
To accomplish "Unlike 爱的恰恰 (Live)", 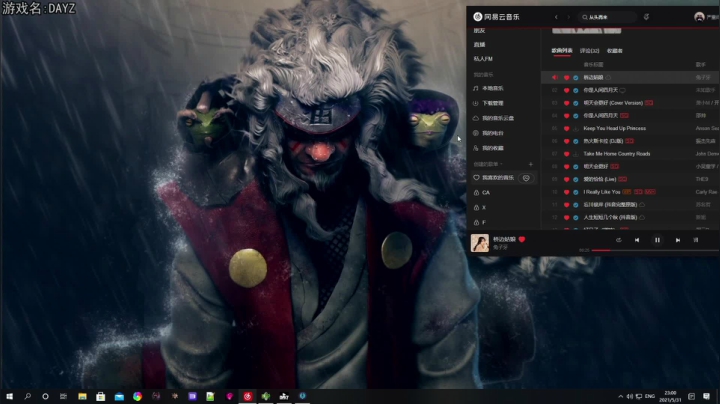I will click(x=567, y=180).
